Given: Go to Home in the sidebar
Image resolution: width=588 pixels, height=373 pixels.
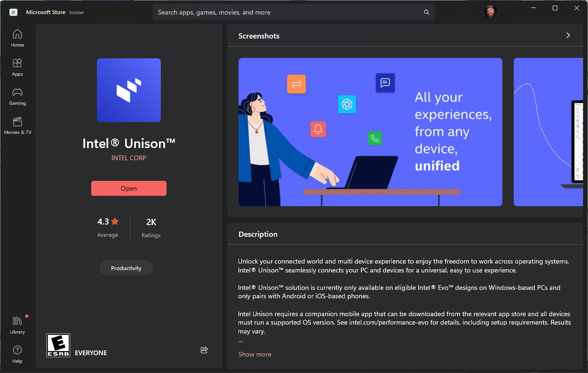Looking at the screenshot, I should click(17, 38).
